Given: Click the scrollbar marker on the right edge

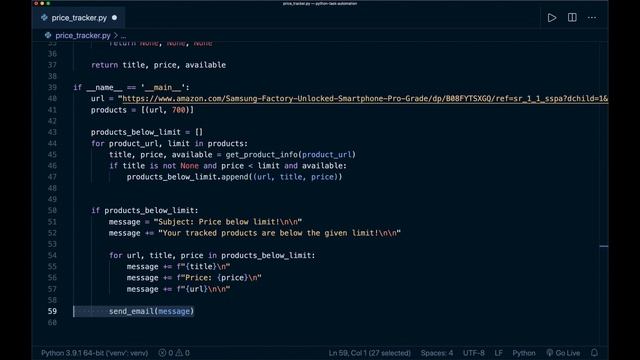Looking at the screenshot, I should click(x=604, y=246).
